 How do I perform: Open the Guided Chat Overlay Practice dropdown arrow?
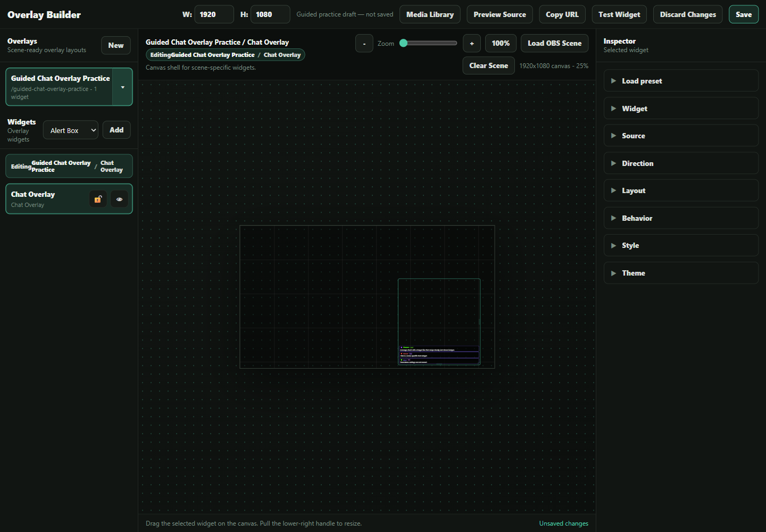(122, 87)
